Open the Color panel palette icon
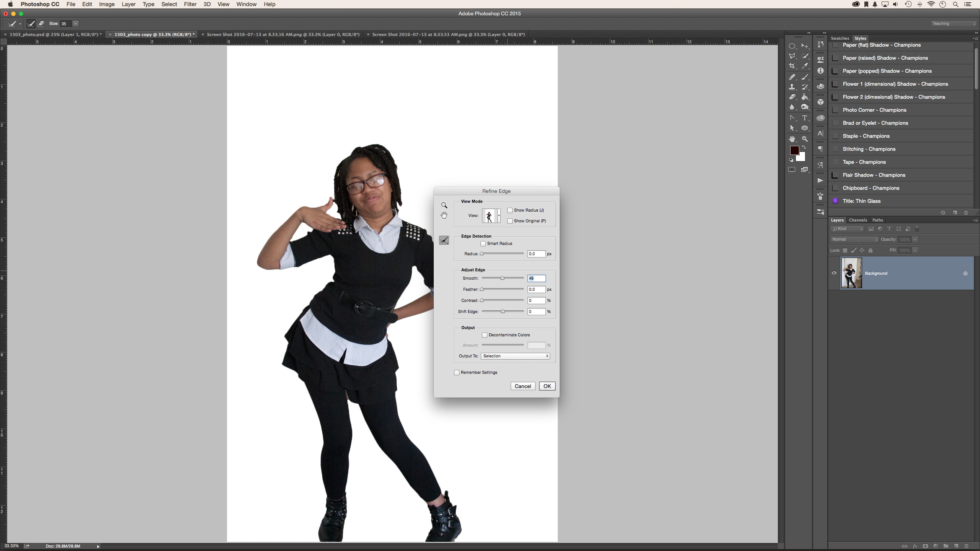The height and width of the screenshot is (551, 980). (x=820, y=87)
